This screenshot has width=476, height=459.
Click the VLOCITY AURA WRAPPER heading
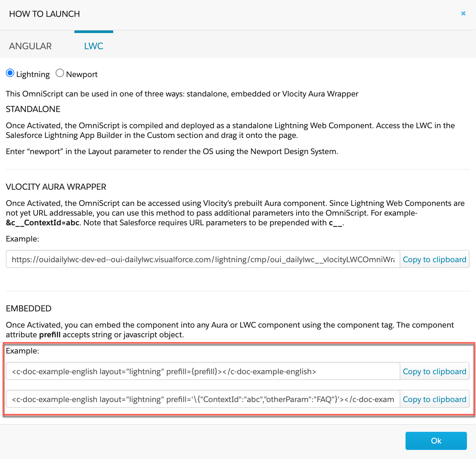pyautogui.click(x=56, y=187)
